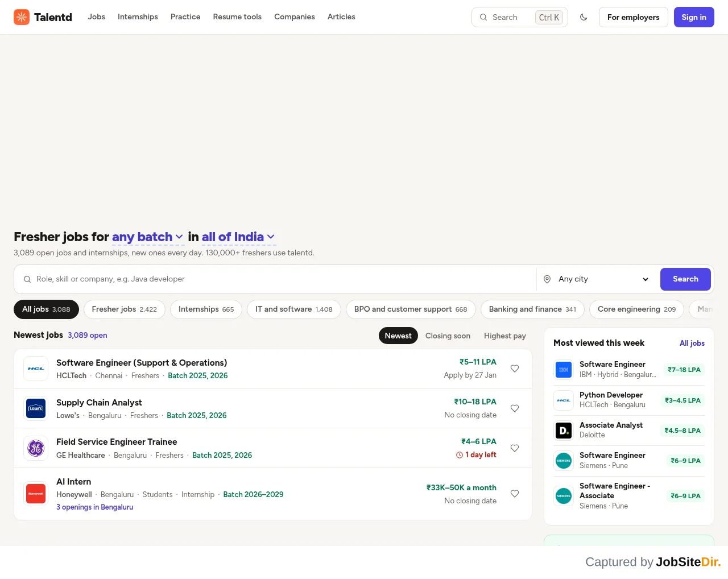This screenshot has width=728, height=579.
Task: Click the HCLTech logo beside Python Developer
Action: tap(564, 400)
